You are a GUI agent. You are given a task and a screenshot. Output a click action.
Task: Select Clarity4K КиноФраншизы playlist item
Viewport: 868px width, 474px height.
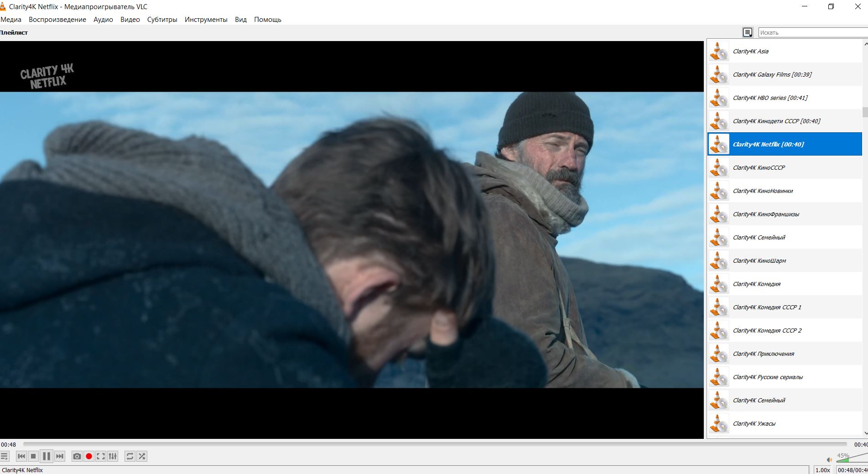[785, 214]
